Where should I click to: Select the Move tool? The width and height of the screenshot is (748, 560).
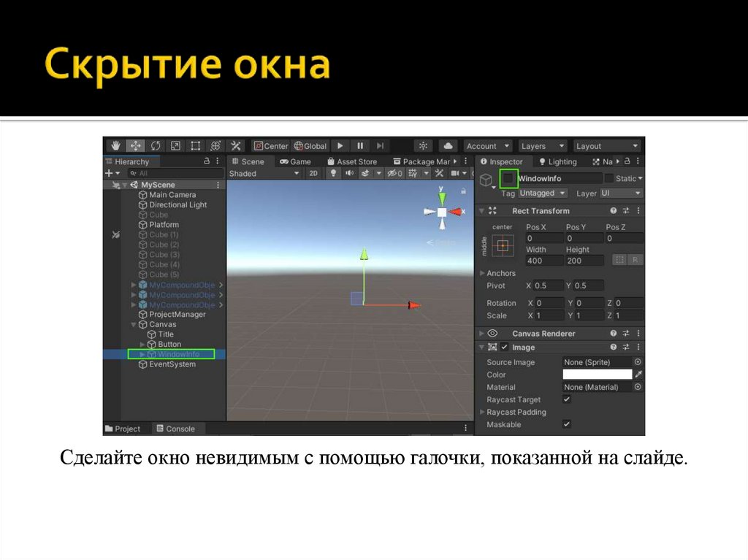click(135, 146)
